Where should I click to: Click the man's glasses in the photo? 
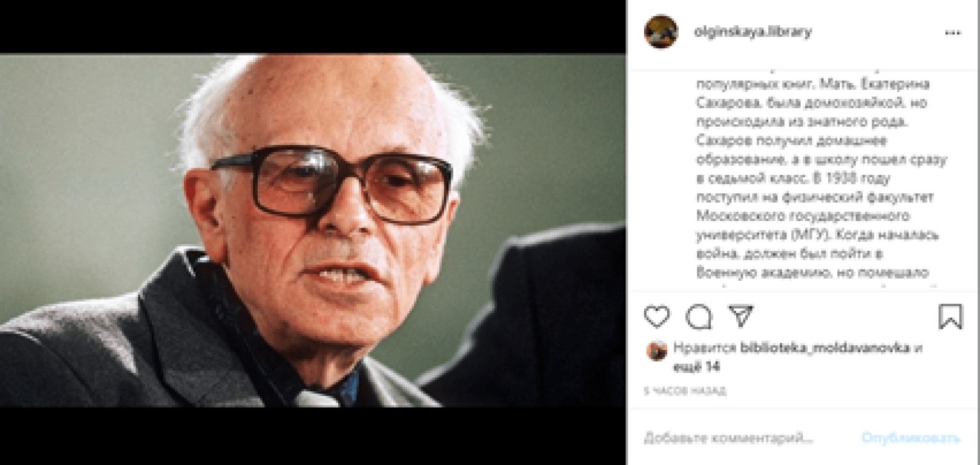(x=332, y=183)
